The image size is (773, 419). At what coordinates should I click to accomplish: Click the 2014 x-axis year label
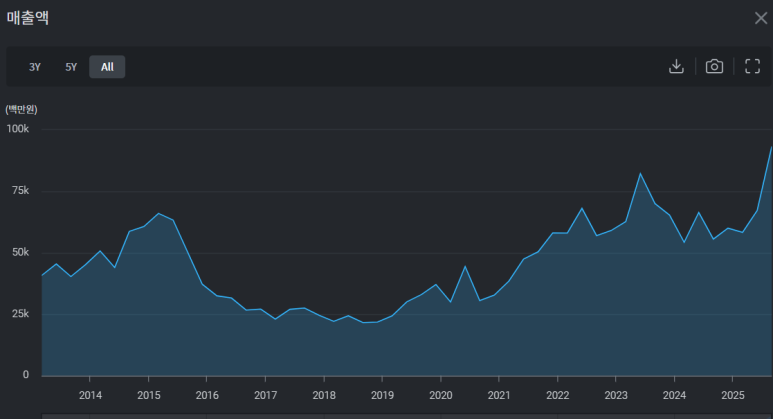tap(90, 395)
